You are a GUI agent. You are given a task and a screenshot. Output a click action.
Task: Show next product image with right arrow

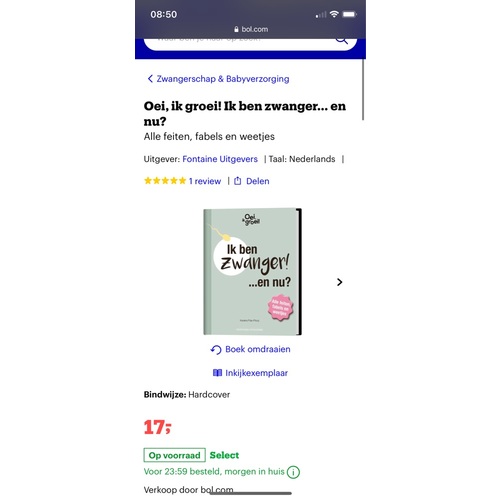[339, 282]
